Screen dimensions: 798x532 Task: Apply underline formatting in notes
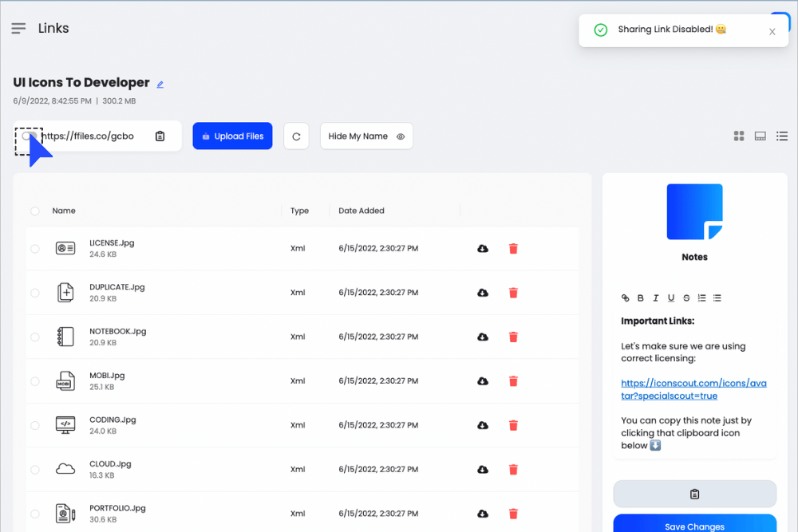(671, 298)
